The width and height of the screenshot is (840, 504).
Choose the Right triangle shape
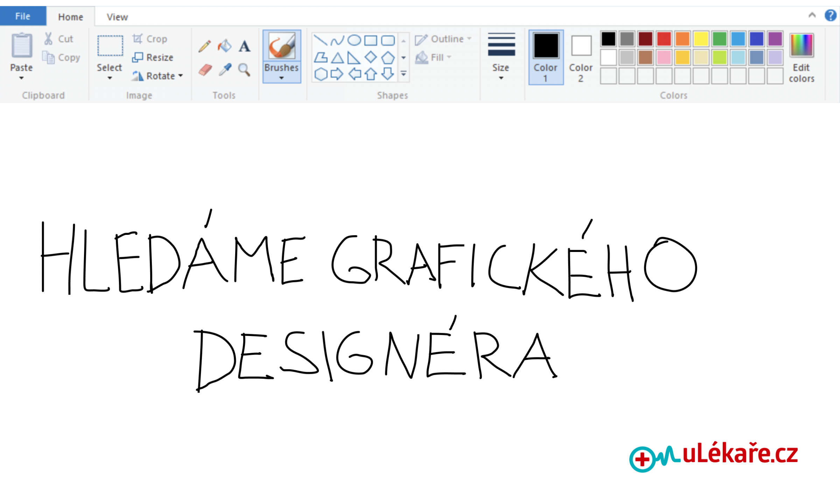pos(354,57)
